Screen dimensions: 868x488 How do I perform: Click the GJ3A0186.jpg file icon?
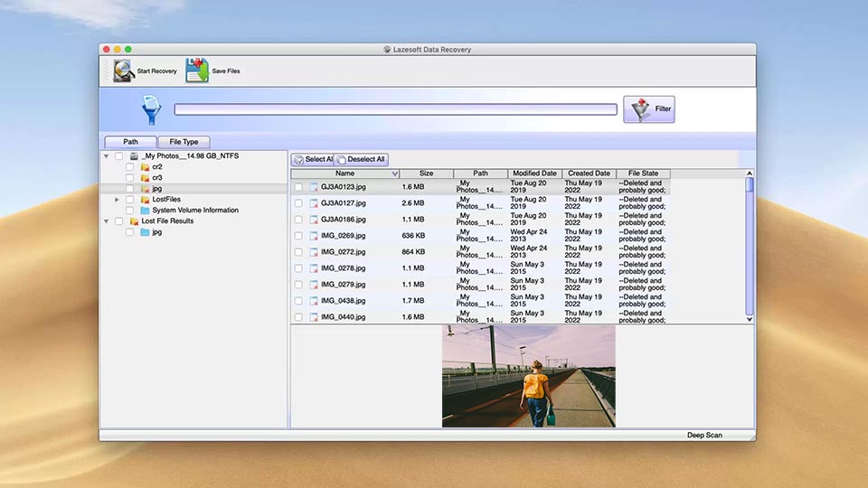(314, 220)
